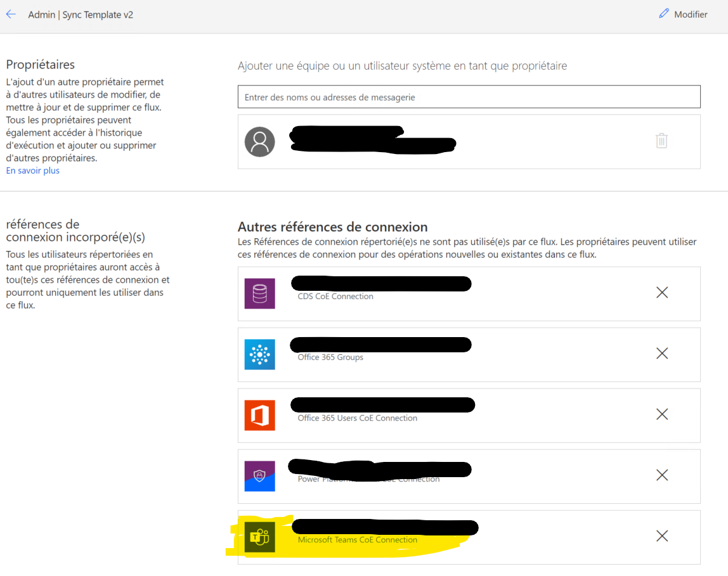Select the Office 365 Groups label
Image resolution: width=728 pixels, height=576 pixels.
(x=330, y=357)
